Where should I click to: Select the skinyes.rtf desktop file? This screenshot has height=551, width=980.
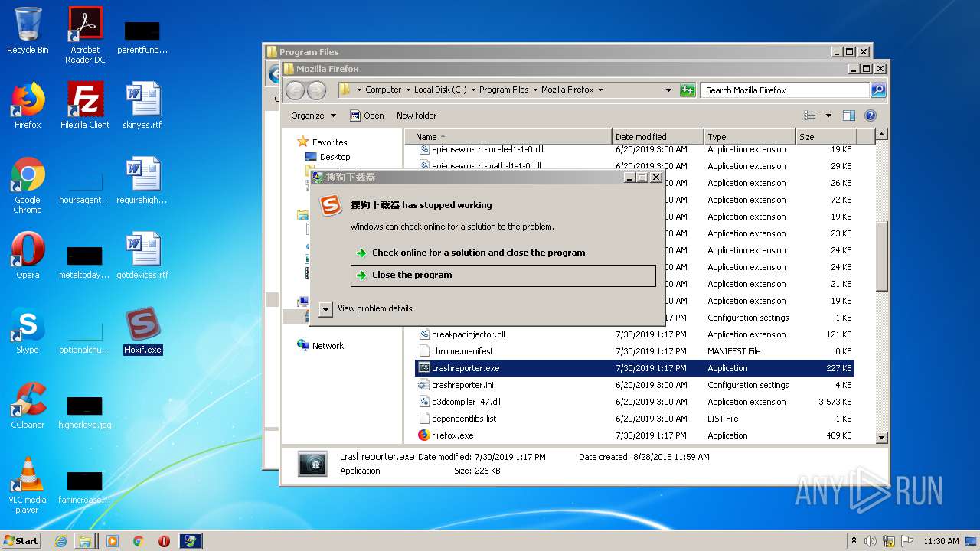pos(142,106)
